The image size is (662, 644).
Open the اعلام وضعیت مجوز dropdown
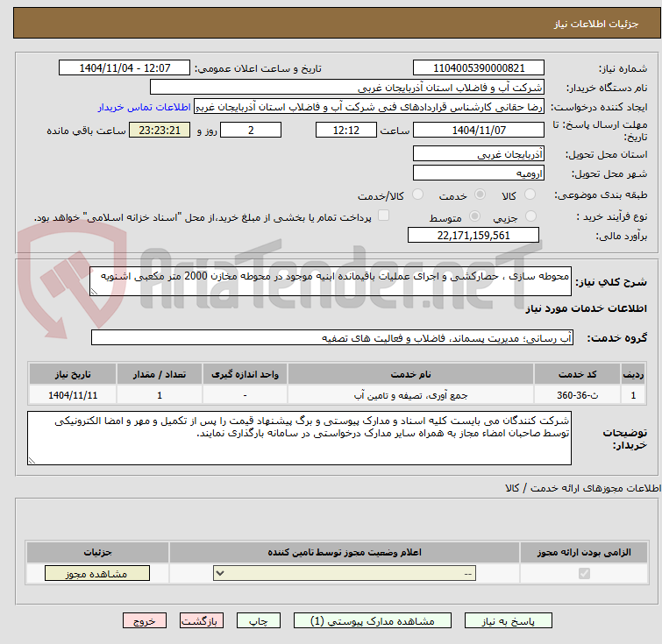click(345, 574)
